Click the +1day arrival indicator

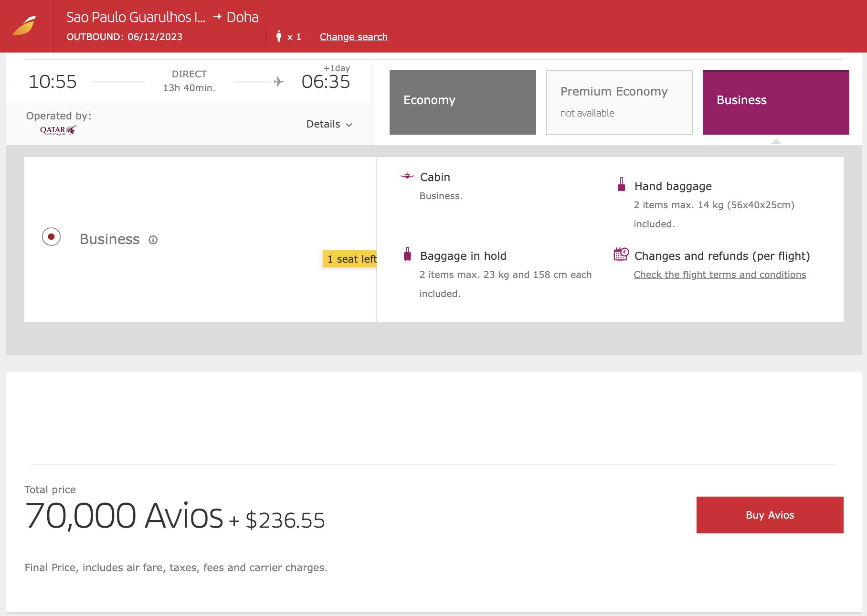click(337, 68)
